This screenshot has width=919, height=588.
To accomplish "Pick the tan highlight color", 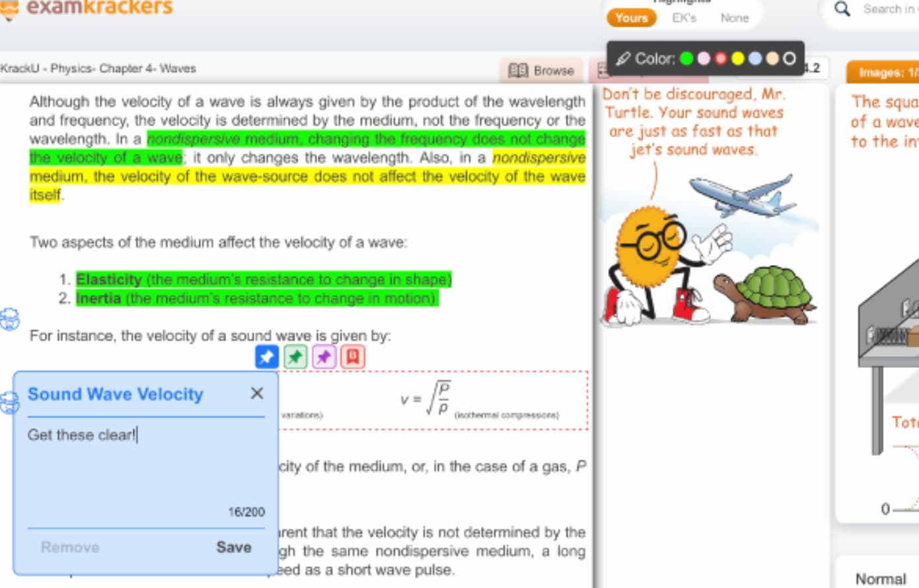I will pyautogui.click(x=772, y=59).
